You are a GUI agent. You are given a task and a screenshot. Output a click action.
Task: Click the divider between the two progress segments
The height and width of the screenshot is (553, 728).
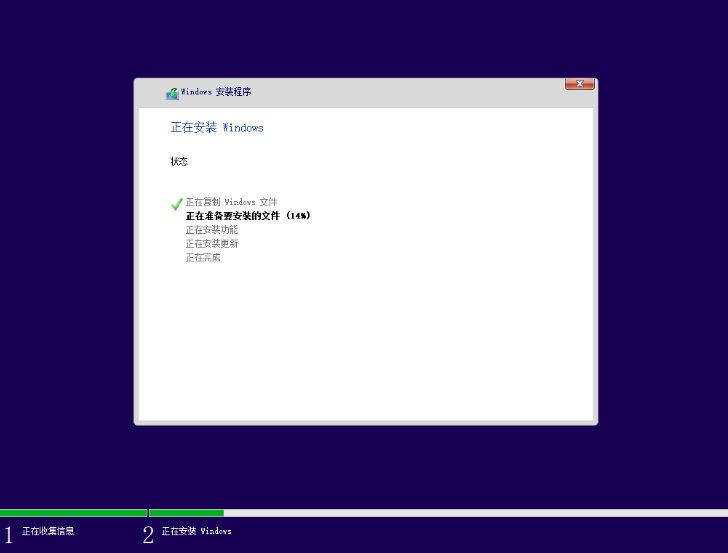point(148,513)
